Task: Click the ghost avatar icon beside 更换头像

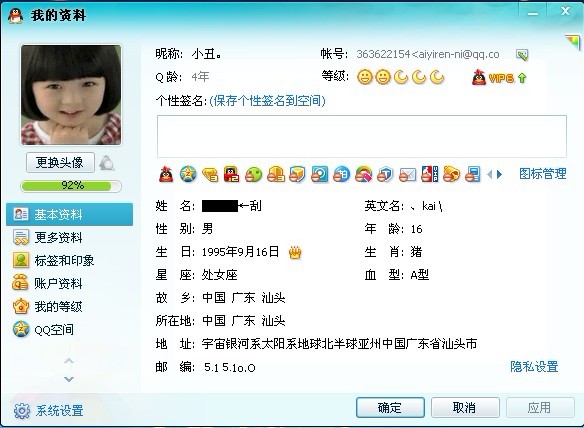Action: tap(107, 163)
